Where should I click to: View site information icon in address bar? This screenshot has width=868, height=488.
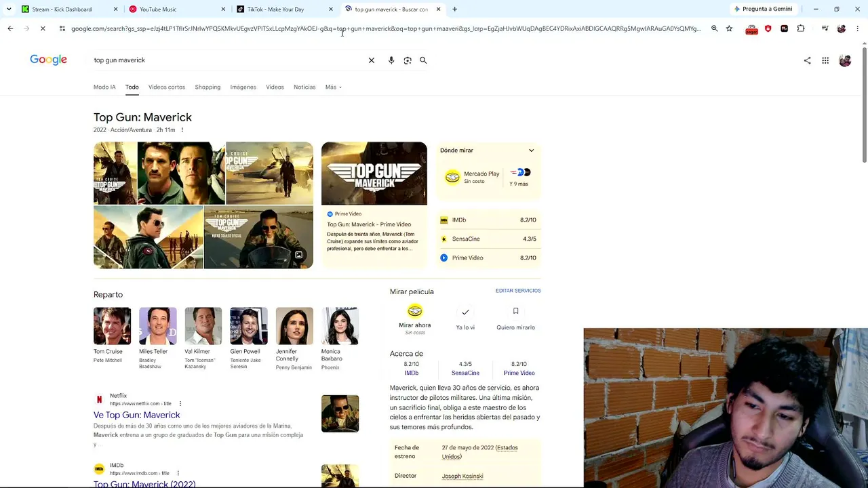tap(62, 28)
